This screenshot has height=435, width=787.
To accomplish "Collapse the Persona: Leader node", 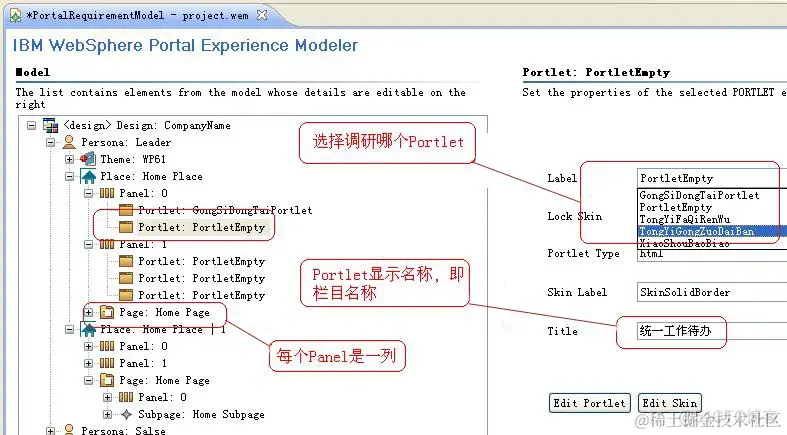I will click(x=50, y=142).
